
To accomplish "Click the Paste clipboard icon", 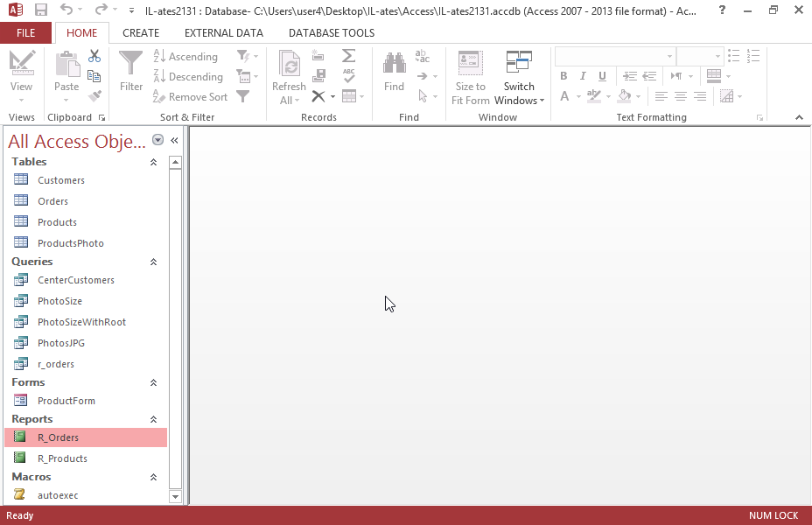I will [x=67, y=65].
